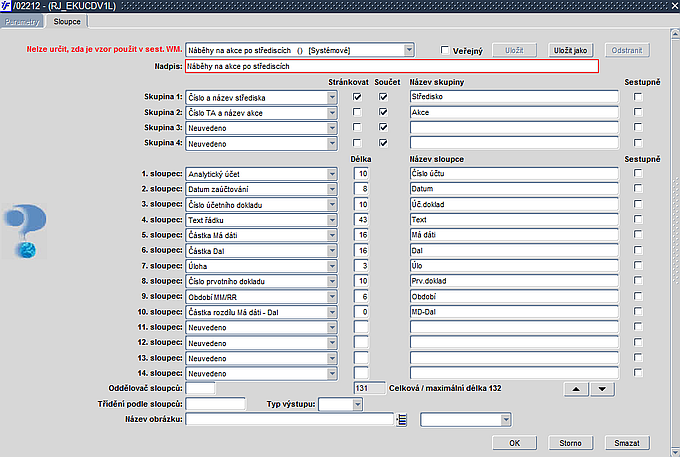The image size is (680, 457).
Task: Click Název skupiny field containing Akce
Action: [x=514, y=112]
